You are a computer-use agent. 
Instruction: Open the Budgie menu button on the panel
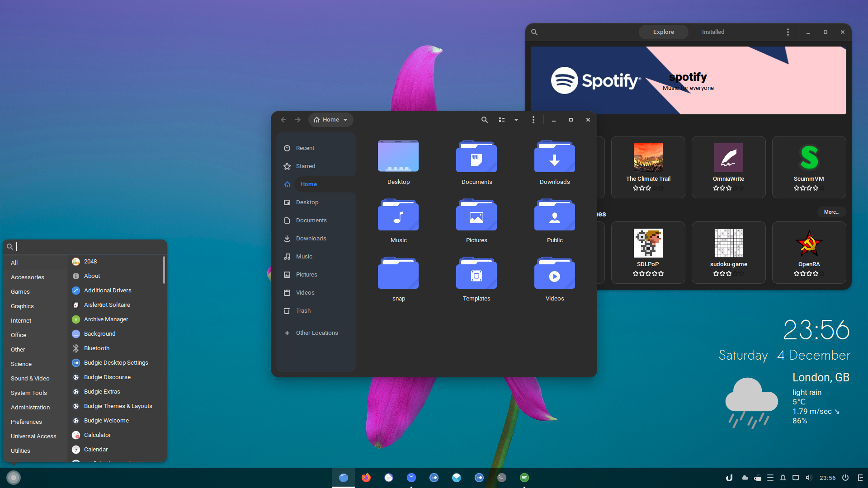click(x=14, y=478)
